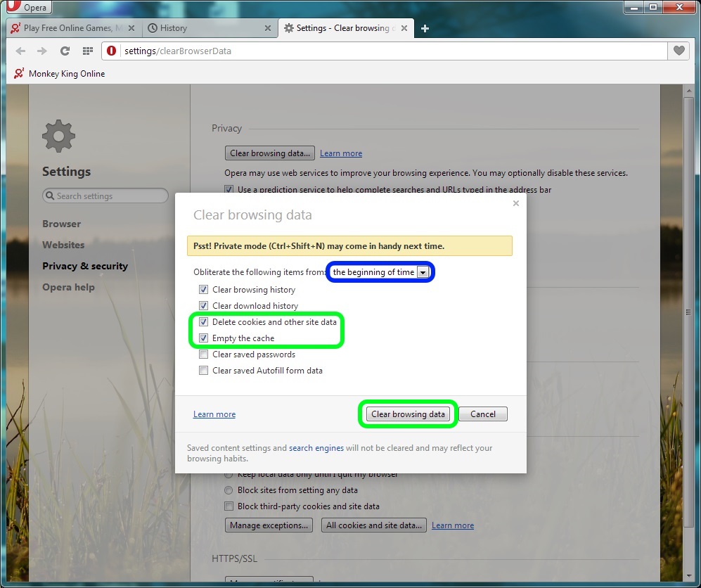The image size is (701, 588).
Task: Open the search engines link
Action: (x=316, y=448)
